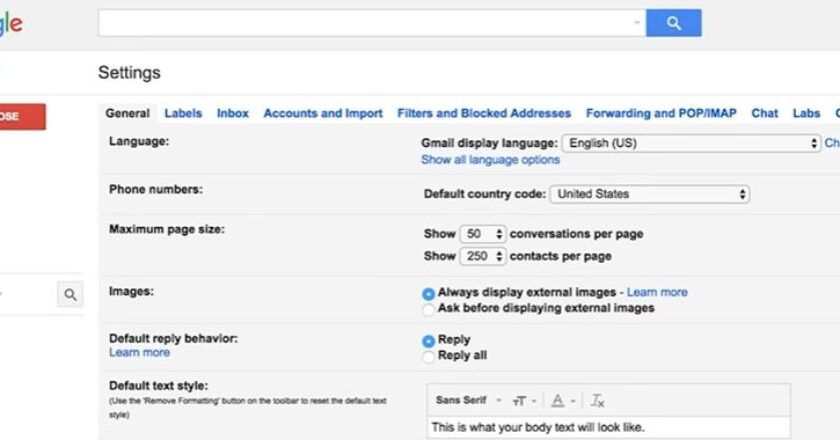Open the Labs settings tab

806,113
